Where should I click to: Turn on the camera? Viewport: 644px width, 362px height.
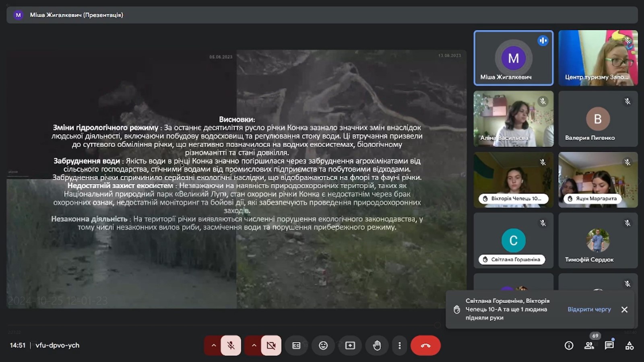pyautogui.click(x=271, y=346)
